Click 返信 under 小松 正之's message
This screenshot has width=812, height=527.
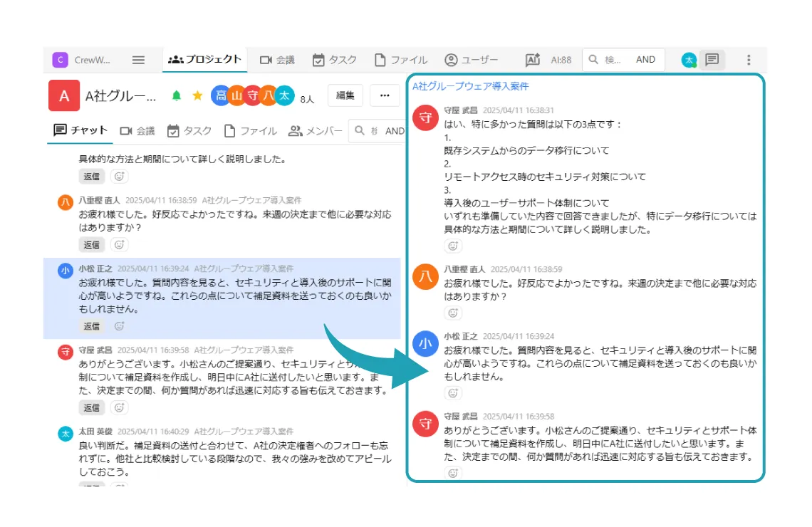pyautogui.click(x=92, y=326)
